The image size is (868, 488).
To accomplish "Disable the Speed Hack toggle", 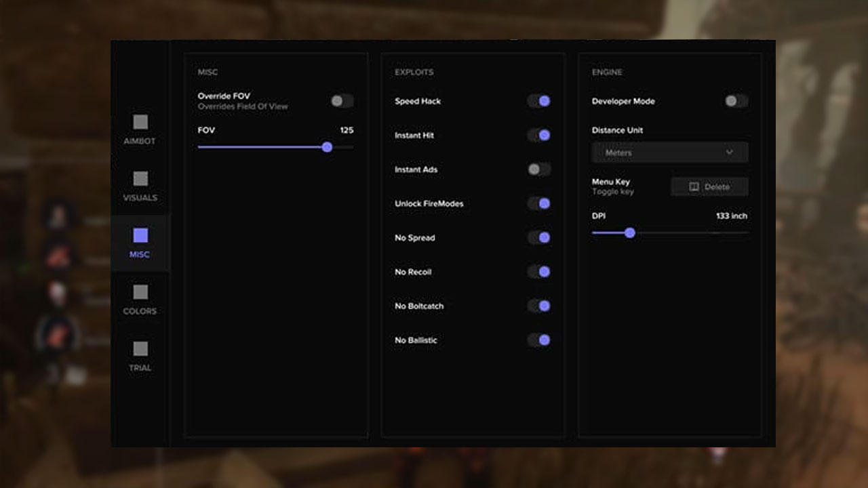I will point(539,101).
